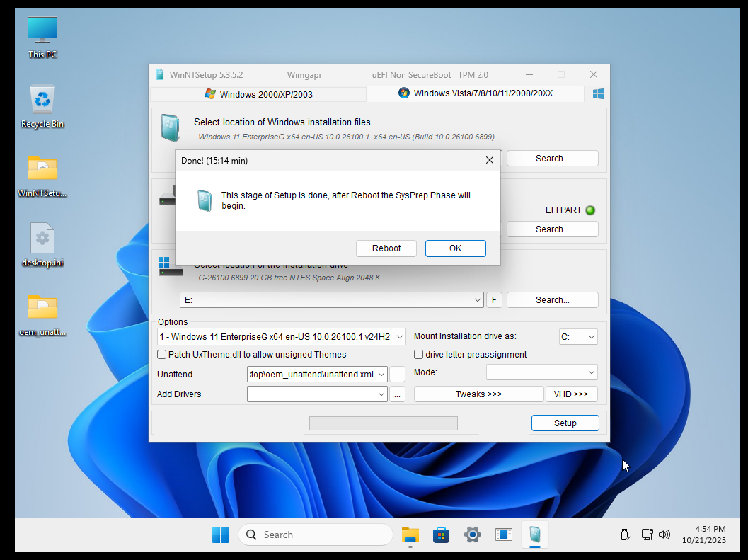Expand the installation drive E: dropdown

coord(477,299)
